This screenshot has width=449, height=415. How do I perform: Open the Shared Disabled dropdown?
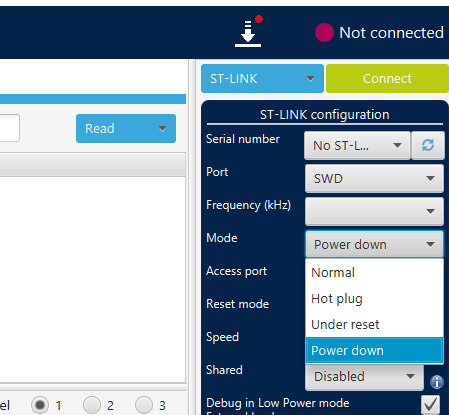coord(364,377)
